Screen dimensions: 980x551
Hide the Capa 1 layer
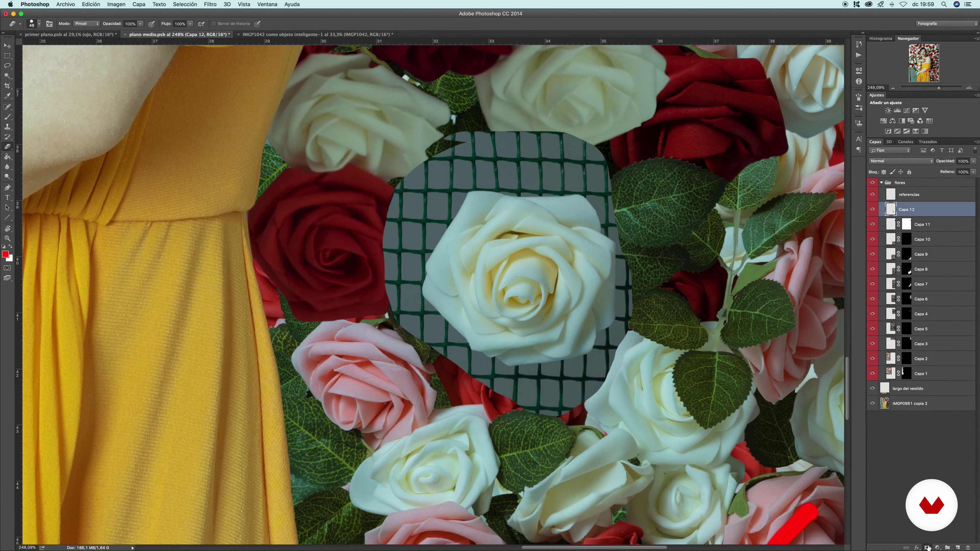point(872,373)
